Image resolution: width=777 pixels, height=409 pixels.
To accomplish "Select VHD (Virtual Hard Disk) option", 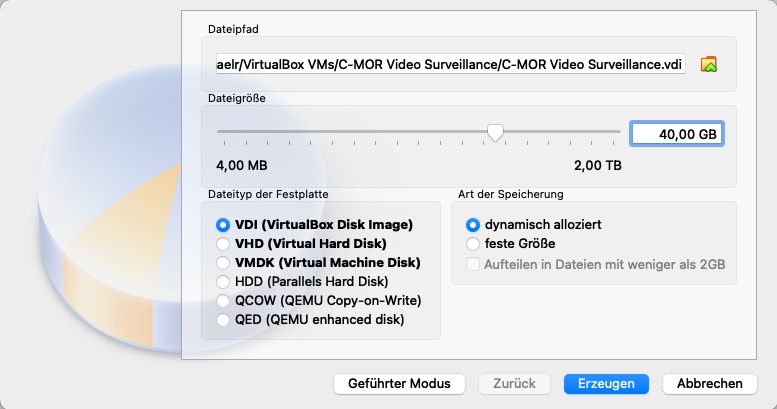I will 223,243.
